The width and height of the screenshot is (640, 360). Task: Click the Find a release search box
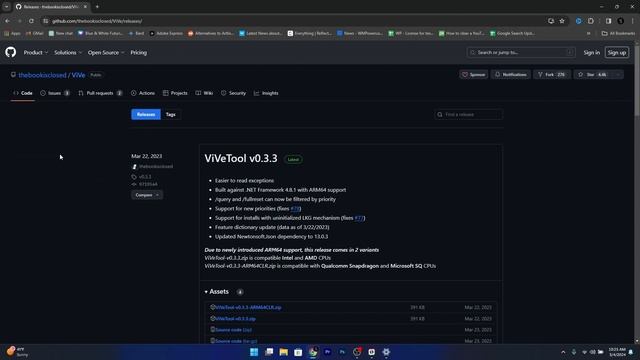pos(468,115)
